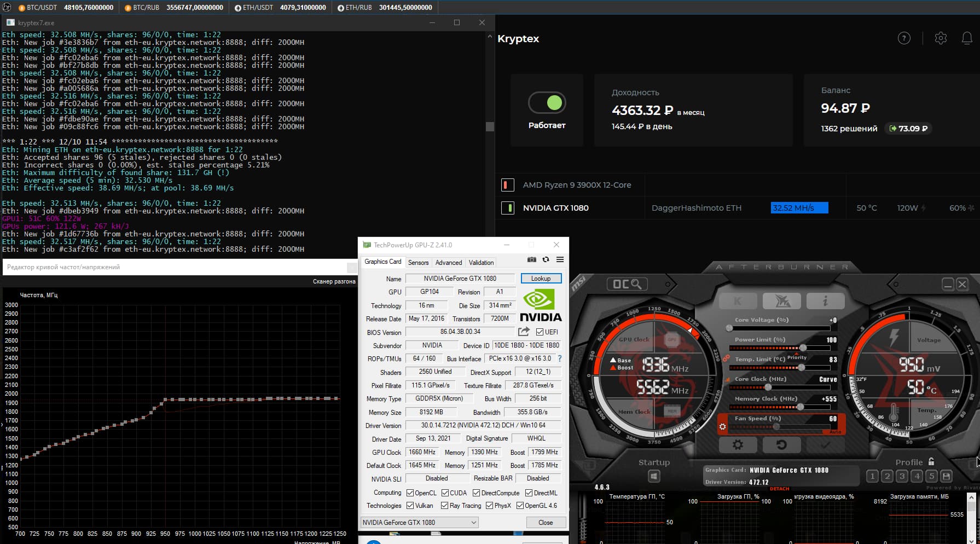Screen dimensions: 980x544
Task: Open Kryptex help question mark icon
Action: (x=904, y=38)
